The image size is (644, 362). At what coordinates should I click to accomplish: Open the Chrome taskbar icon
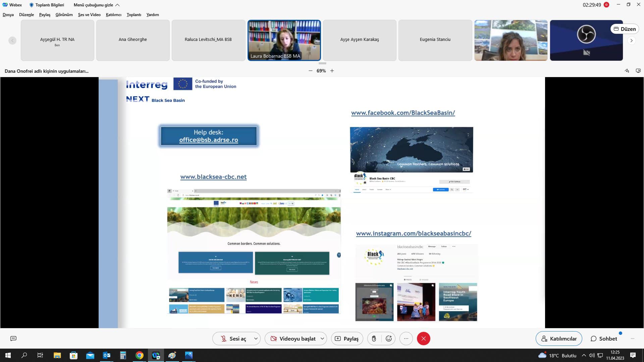point(140,355)
